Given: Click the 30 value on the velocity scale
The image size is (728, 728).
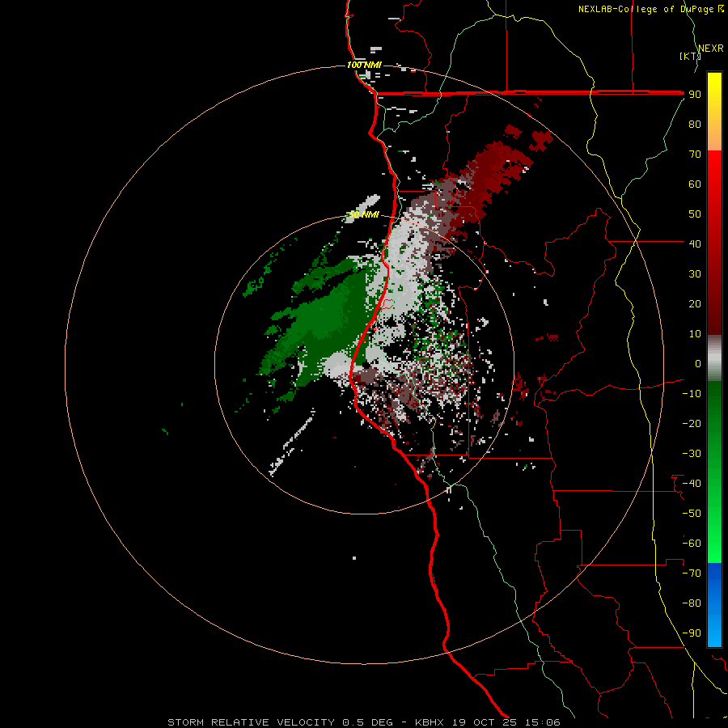Looking at the screenshot, I should click(695, 274).
